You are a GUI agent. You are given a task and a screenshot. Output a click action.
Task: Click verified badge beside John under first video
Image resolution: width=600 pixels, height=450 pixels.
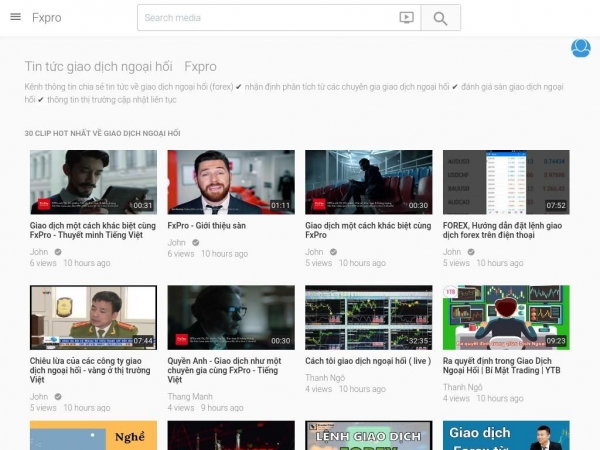click(x=57, y=253)
